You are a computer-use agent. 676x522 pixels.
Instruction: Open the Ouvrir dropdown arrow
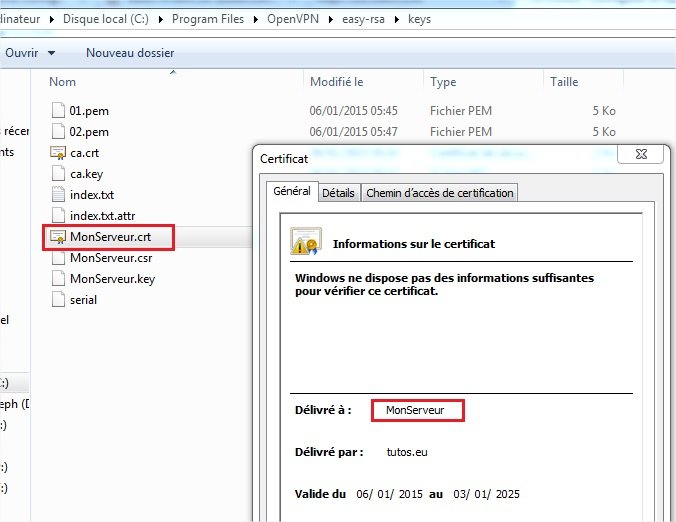pyautogui.click(x=52, y=53)
